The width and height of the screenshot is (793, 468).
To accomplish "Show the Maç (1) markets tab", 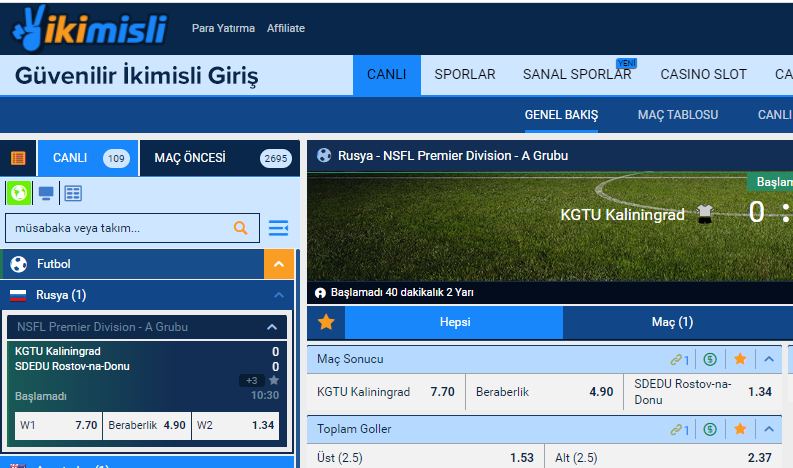I will [673, 322].
